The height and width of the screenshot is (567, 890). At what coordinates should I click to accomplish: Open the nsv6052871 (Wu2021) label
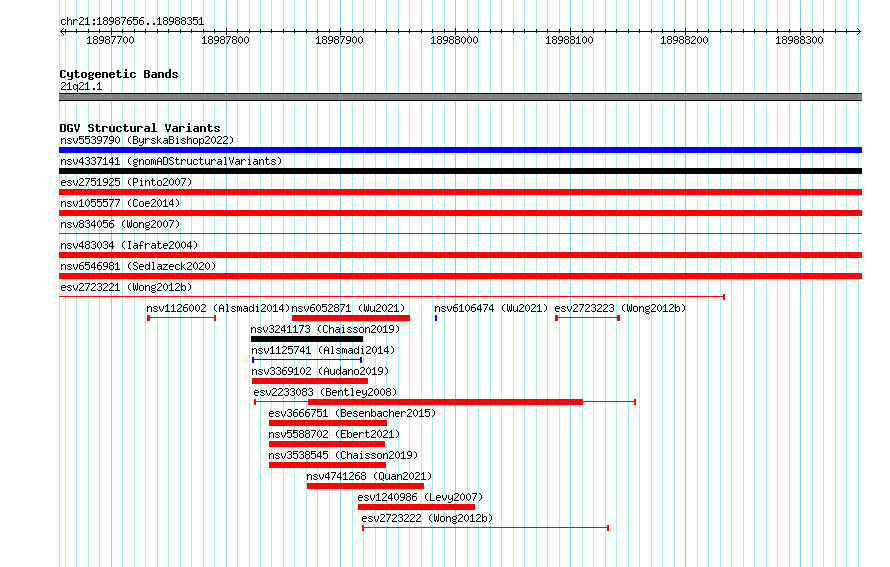pos(349,308)
